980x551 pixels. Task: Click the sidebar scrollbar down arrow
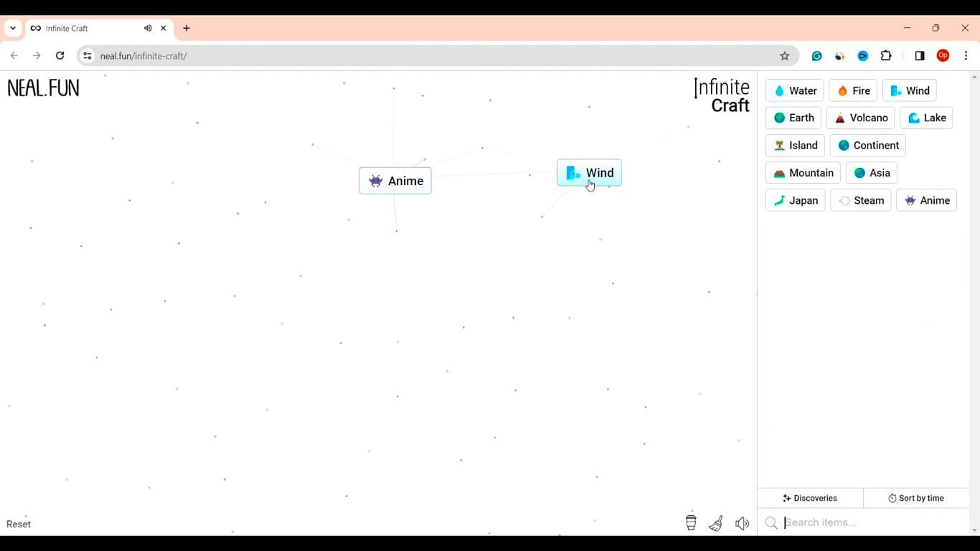click(x=974, y=530)
